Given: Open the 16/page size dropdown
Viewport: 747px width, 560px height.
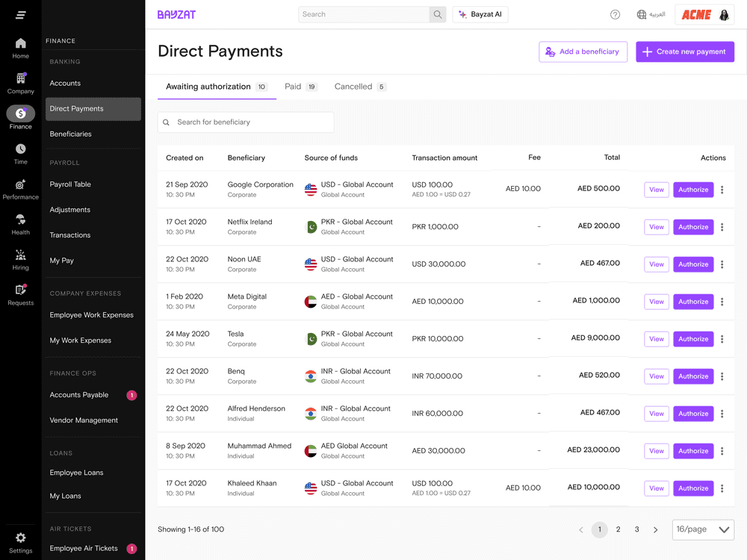Looking at the screenshot, I should click(x=703, y=529).
